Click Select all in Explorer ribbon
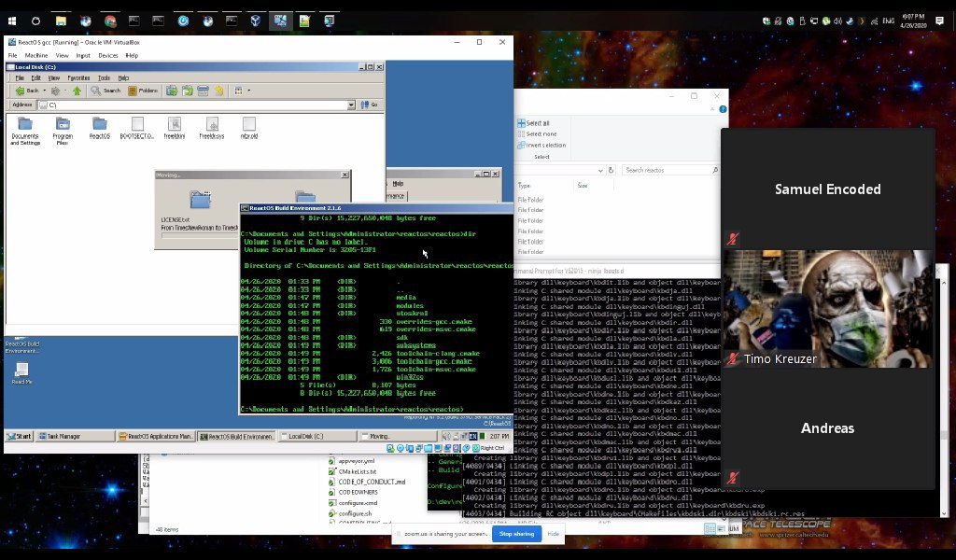 pyautogui.click(x=533, y=123)
